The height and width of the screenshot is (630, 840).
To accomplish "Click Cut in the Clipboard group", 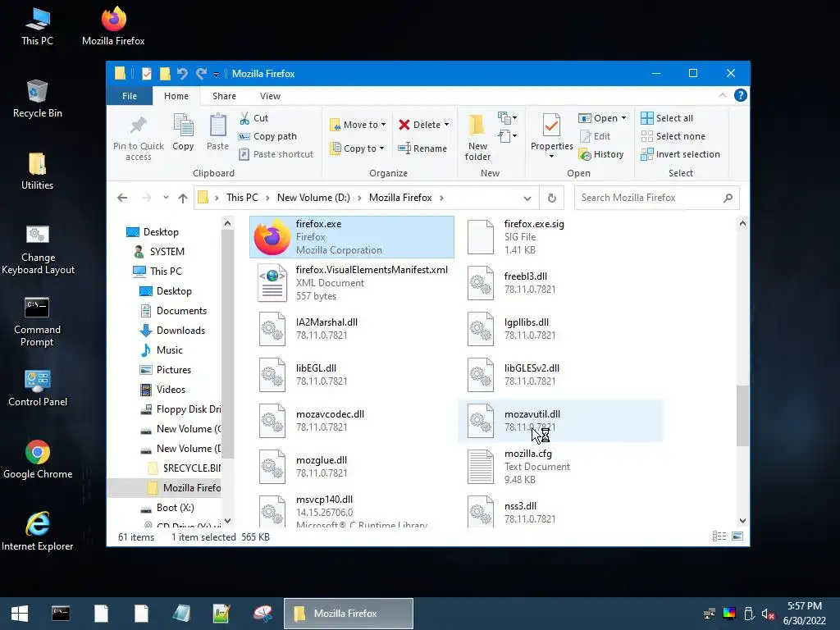I will pyautogui.click(x=254, y=118).
